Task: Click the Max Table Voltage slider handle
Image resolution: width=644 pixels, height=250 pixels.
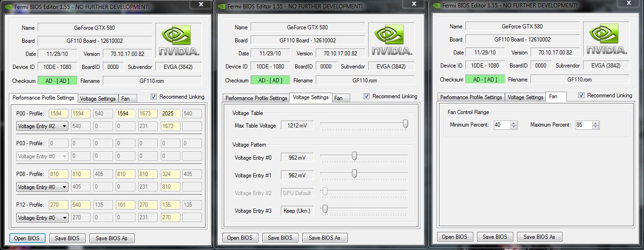Action: [405, 124]
